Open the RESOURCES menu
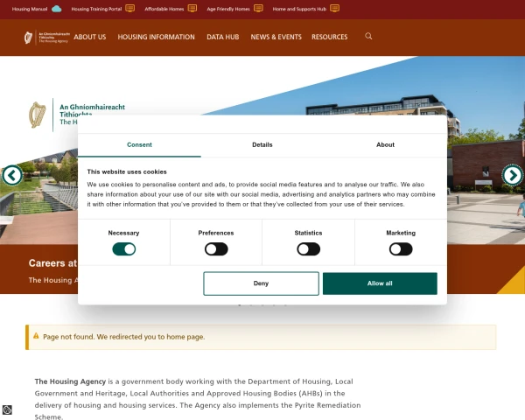Viewport: 525px width, 420px height. point(330,37)
